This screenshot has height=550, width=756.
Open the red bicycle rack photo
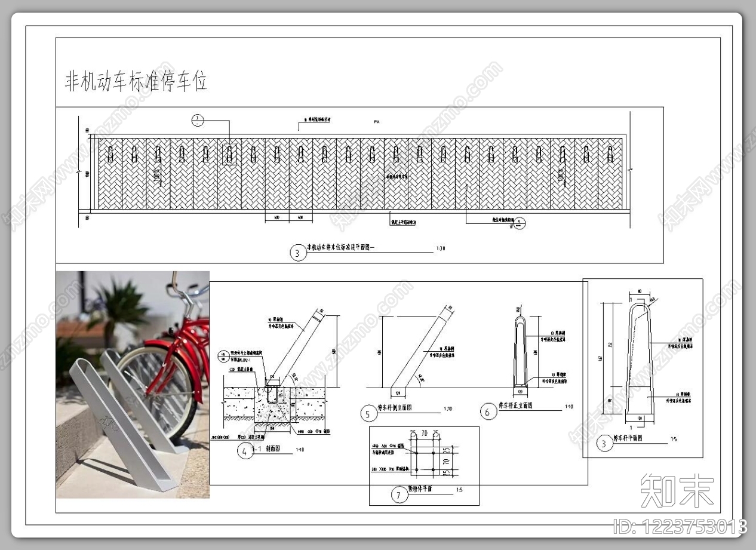click(133, 385)
